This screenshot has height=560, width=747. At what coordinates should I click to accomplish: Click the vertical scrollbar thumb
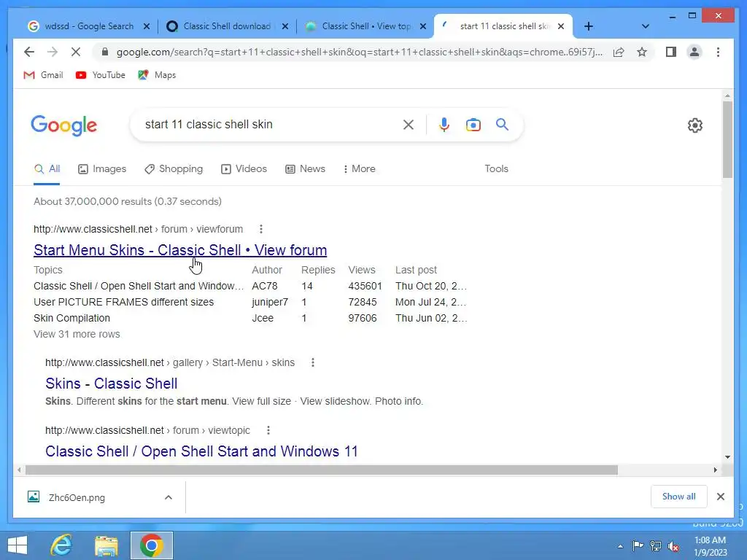(x=727, y=139)
